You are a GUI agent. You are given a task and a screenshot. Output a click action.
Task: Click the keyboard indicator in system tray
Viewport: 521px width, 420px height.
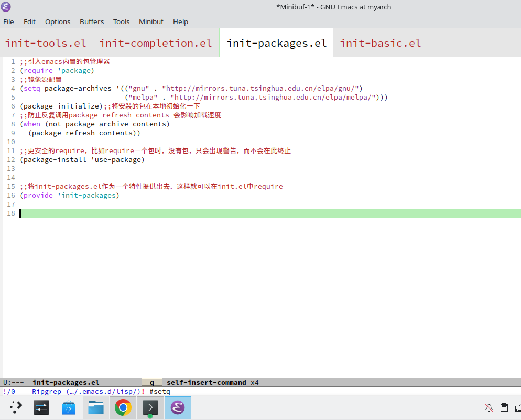coord(519,407)
